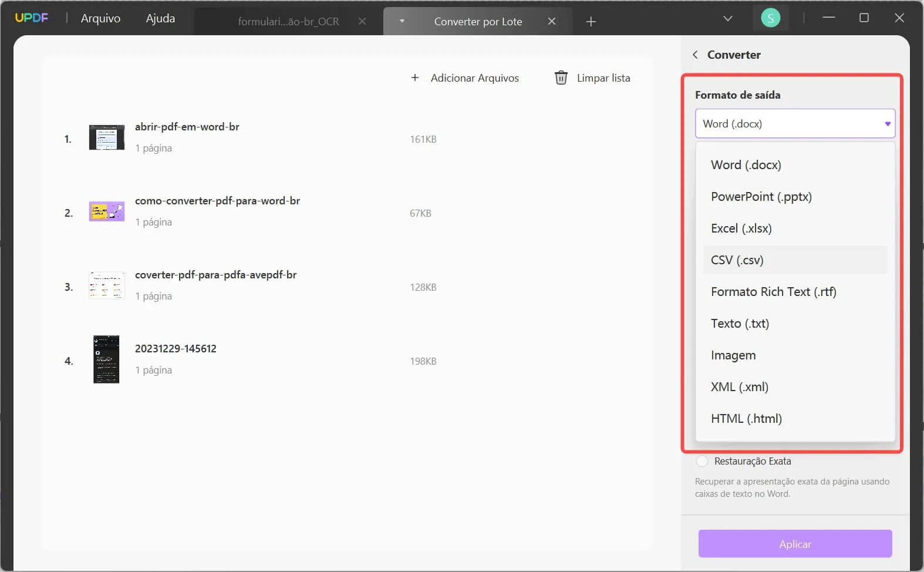
Task: Choose CSV (.csv) format
Action: pos(795,260)
